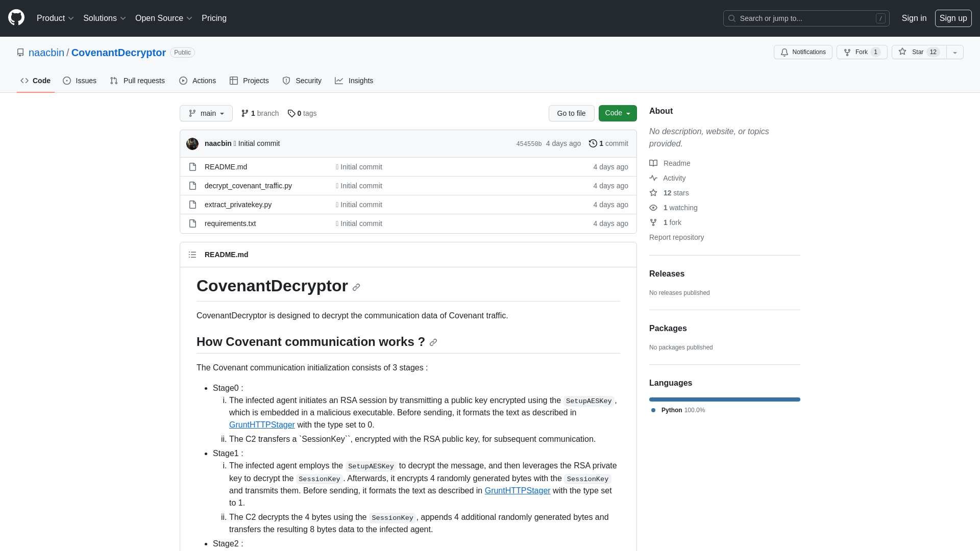Open the Product dropdown menu
This screenshot has height=551, width=980.
coord(55,18)
